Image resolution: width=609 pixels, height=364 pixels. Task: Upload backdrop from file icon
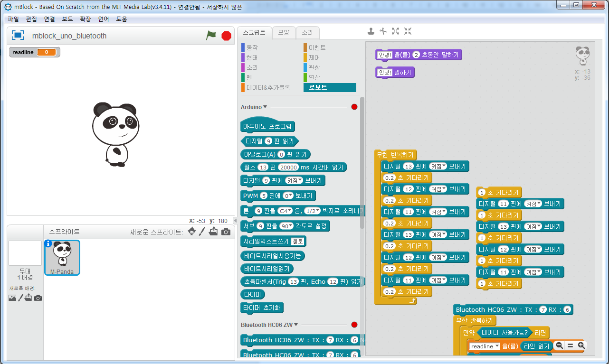29,298
